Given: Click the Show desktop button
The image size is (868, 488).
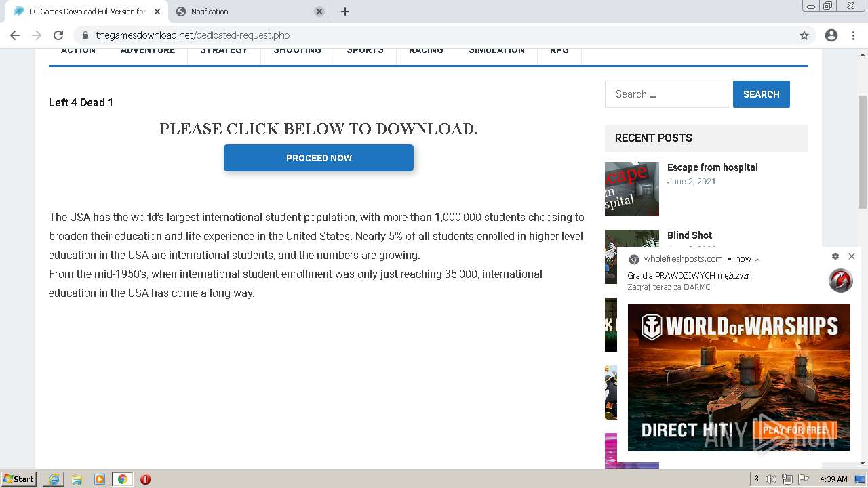Looking at the screenshot, I should coord(861,479).
